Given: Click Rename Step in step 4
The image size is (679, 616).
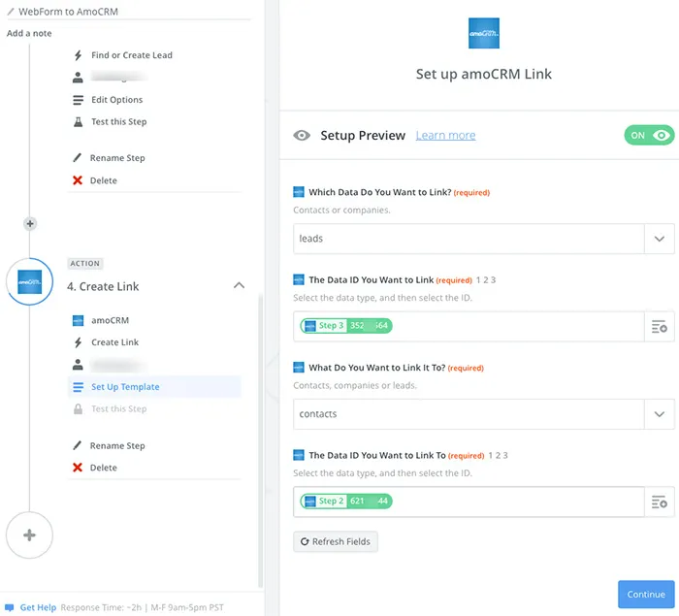Looking at the screenshot, I should coord(117,446).
